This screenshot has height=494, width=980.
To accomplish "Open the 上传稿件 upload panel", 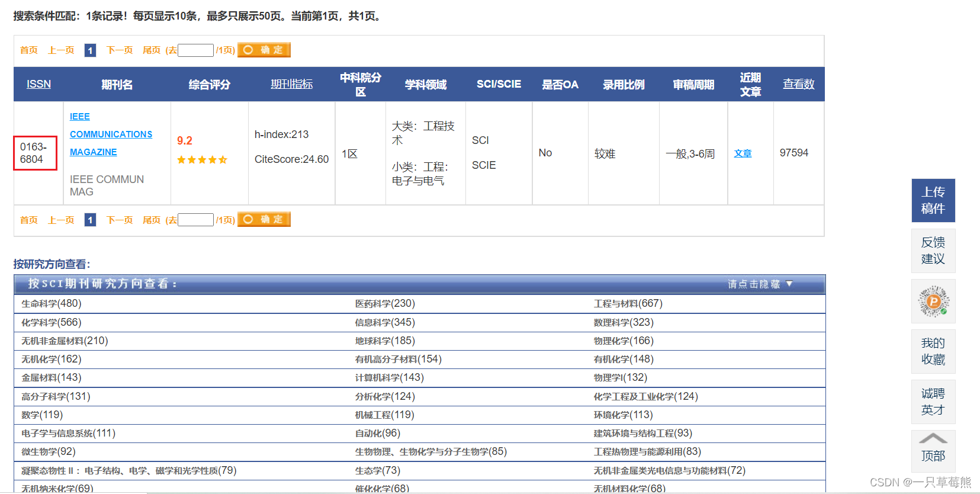I will pyautogui.click(x=933, y=200).
